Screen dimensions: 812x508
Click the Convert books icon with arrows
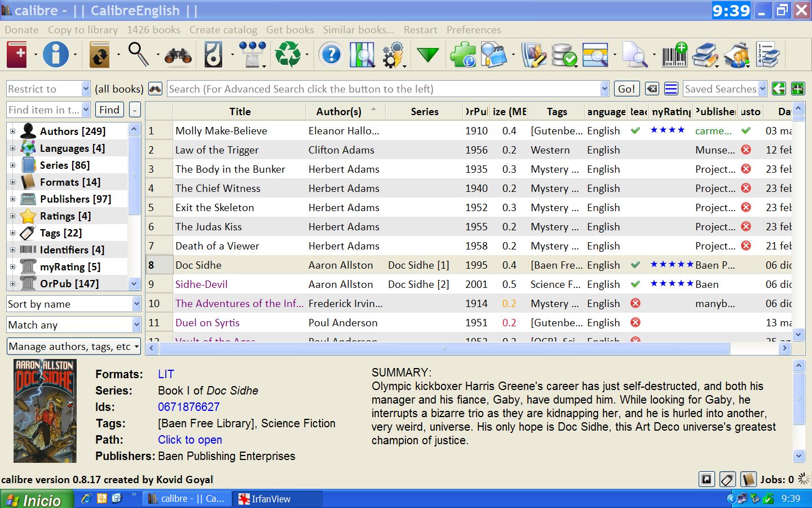pyautogui.click(x=100, y=55)
